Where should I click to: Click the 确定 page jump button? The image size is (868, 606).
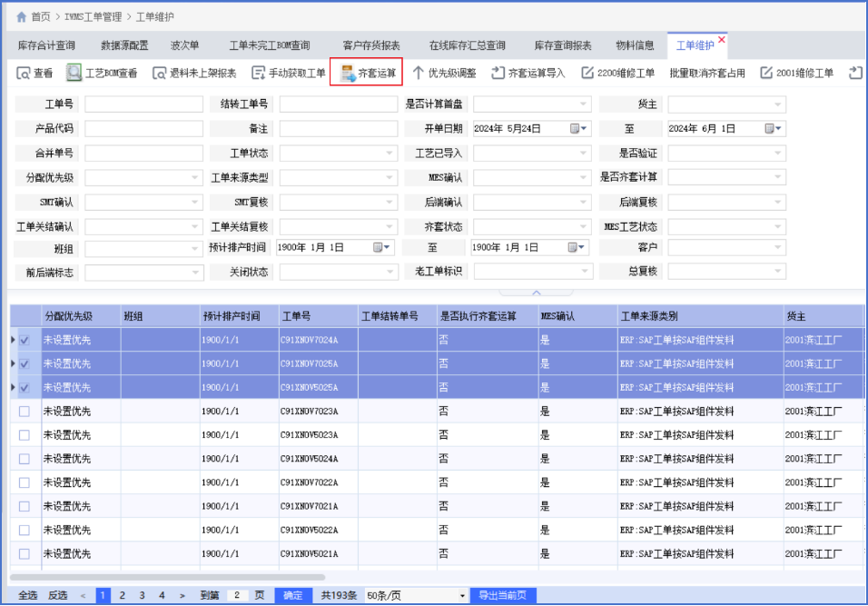[x=292, y=596]
